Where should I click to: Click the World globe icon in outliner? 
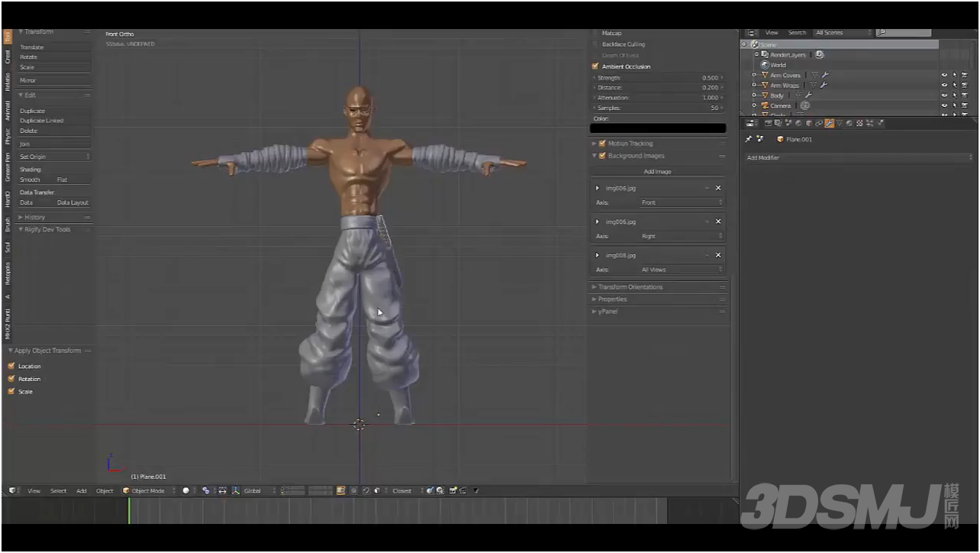click(764, 65)
